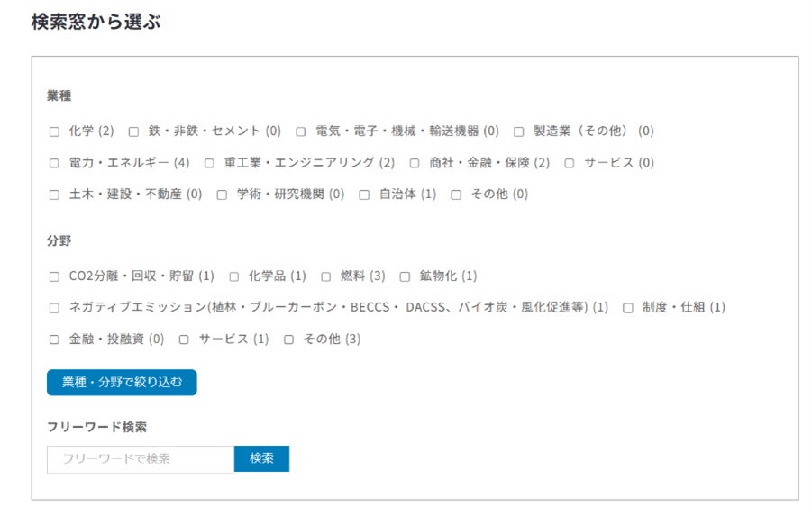Screen dimensions: 812x507
Task: Tick the 金融・投融資 (0) checkbox
Action: pos(54,340)
